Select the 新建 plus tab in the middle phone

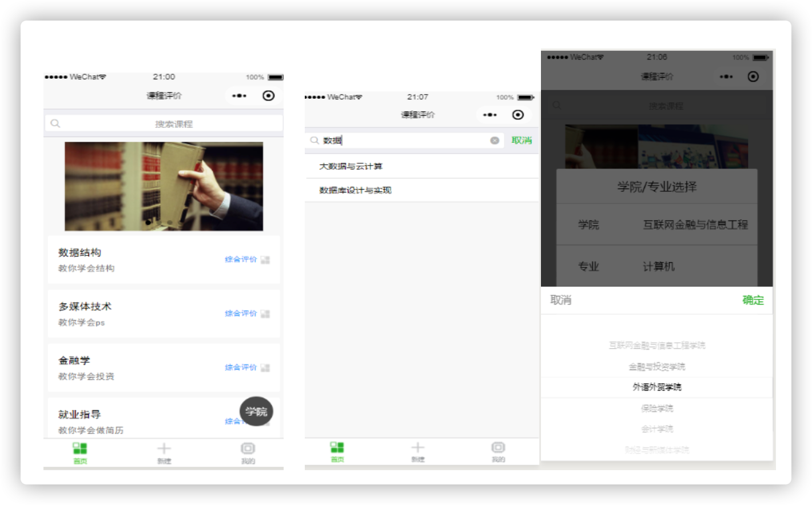click(418, 452)
